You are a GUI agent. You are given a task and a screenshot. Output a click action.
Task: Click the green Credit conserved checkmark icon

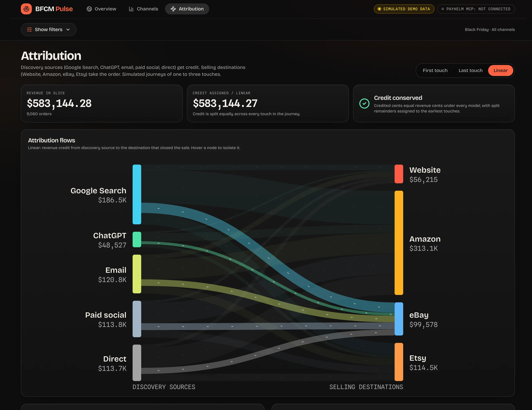364,103
